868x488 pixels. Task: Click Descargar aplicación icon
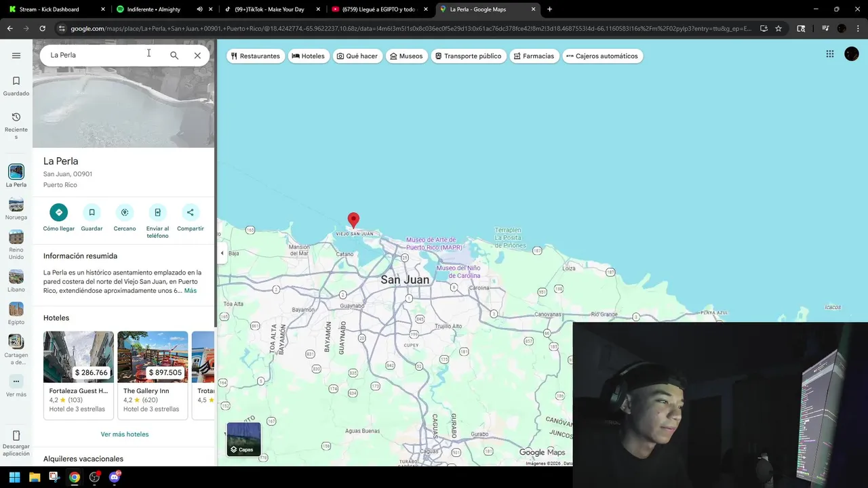(x=16, y=443)
